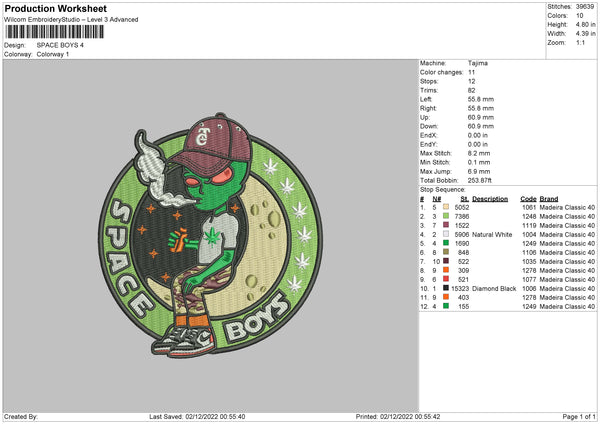The image size is (600, 424).
Task: Click thread code 1119
Action: [x=529, y=225]
